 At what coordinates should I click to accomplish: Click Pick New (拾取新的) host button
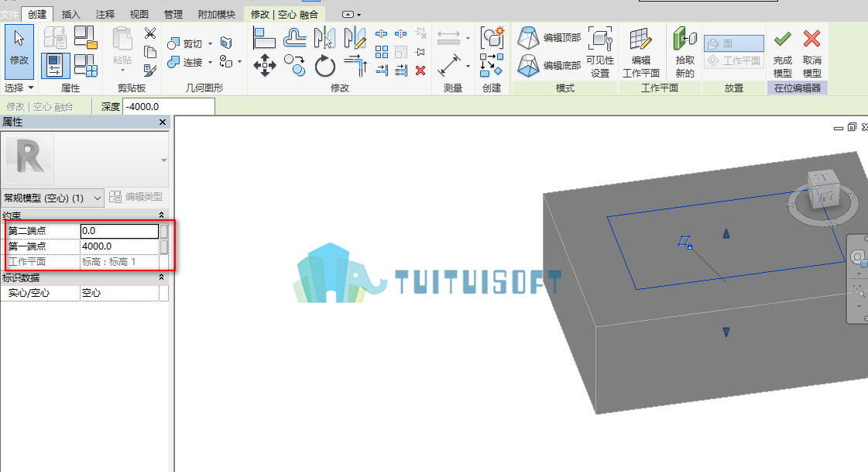(684, 52)
